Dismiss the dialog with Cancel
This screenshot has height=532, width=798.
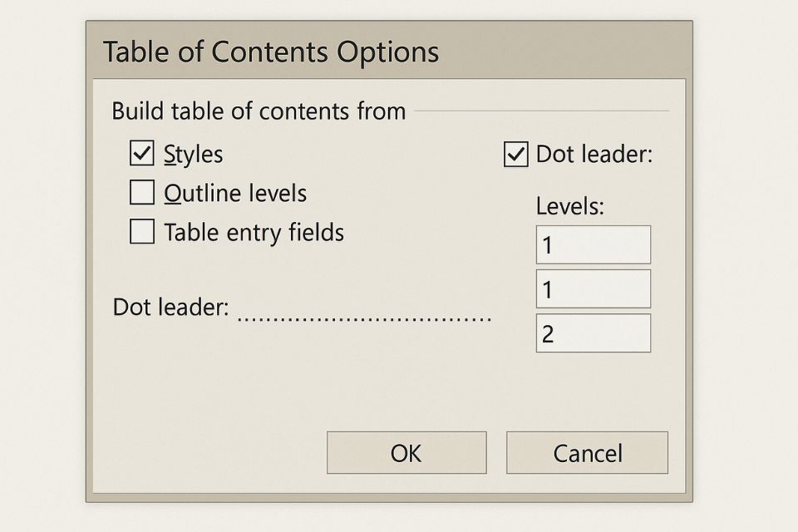(x=587, y=453)
